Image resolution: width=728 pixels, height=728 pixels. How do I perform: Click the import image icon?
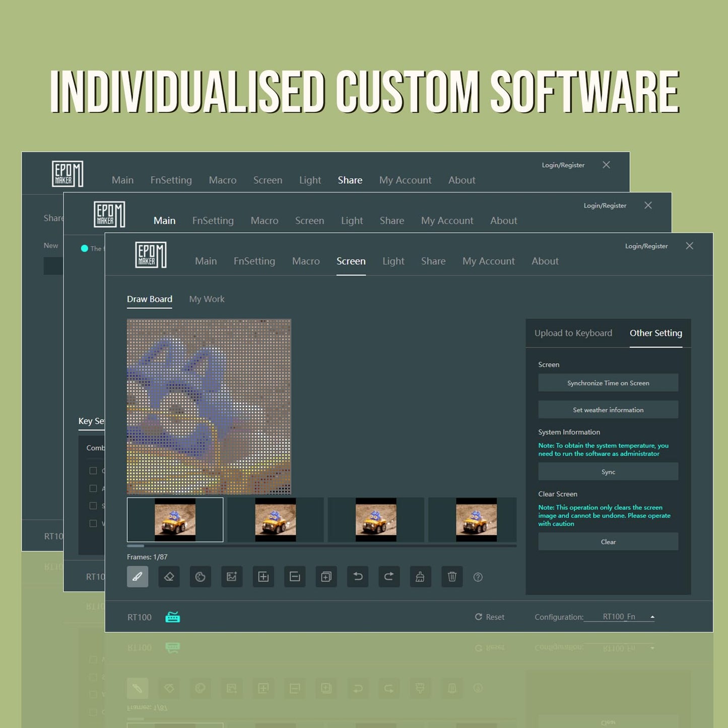[232, 577]
